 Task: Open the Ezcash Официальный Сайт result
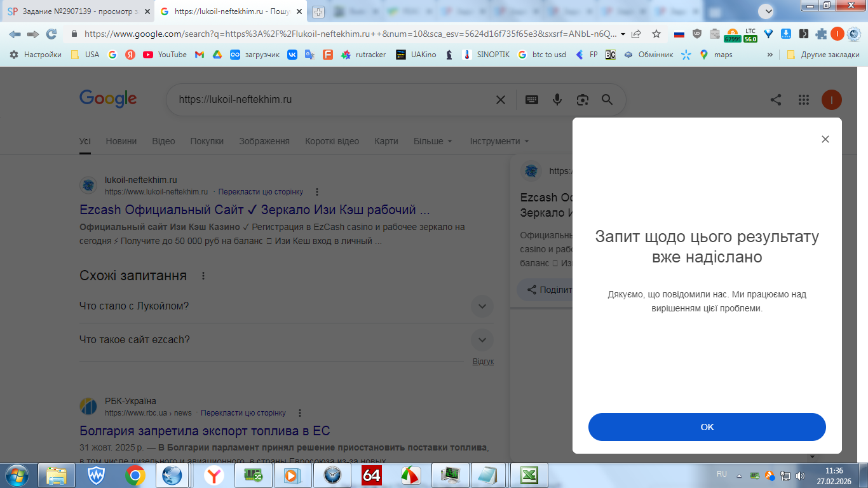[255, 210]
